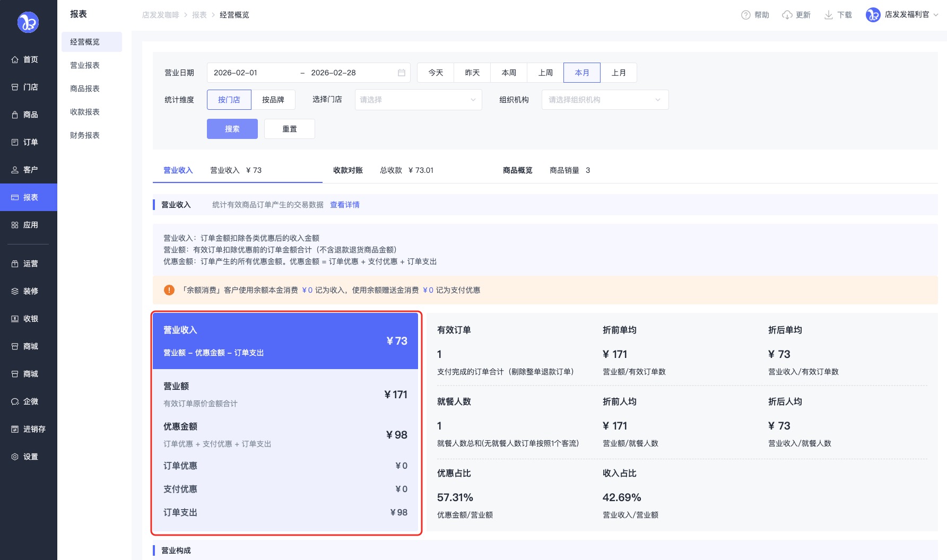
Task: Open the Orders (订单) sidebar icon
Action: coord(15,142)
